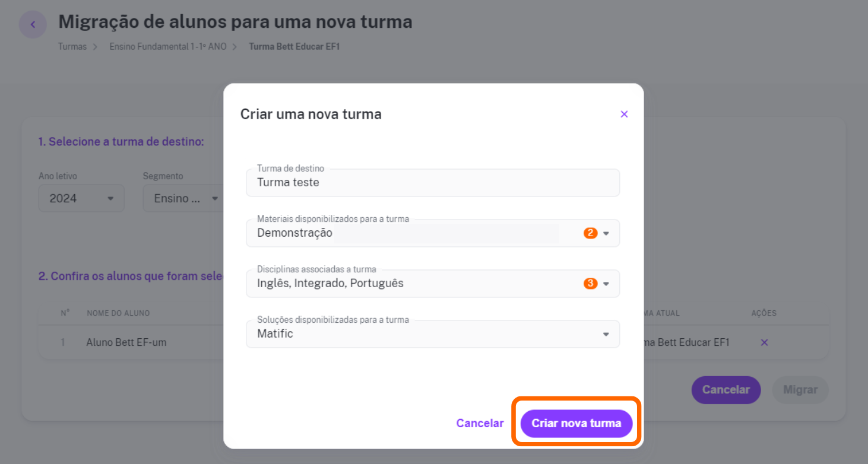The width and height of the screenshot is (868, 464).
Task: Click the Aluno Bett EF-um table row
Action: coord(433,342)
